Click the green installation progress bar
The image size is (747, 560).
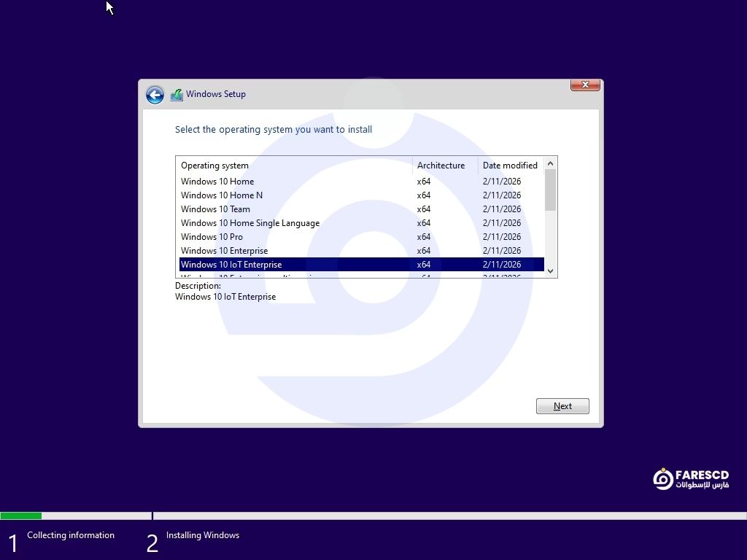click(20, 516)
